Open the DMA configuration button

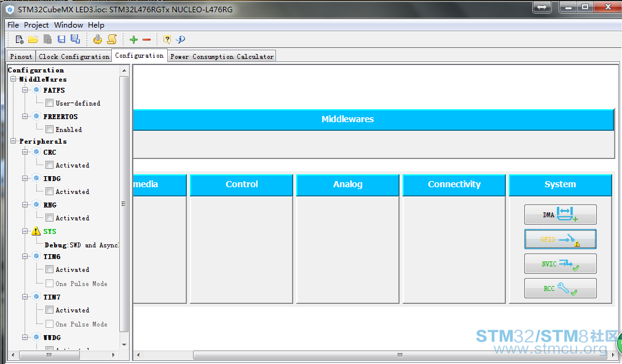560,215
